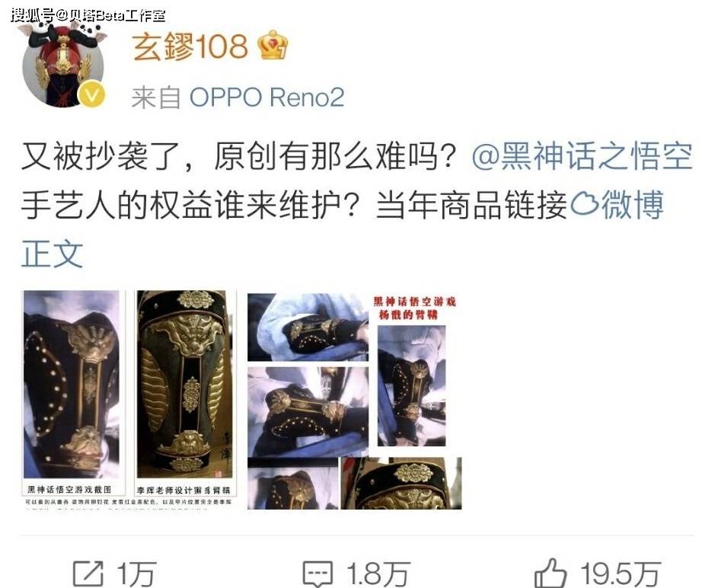Tap the 19.5万 like count
Screen dimensions: 718x588
[x=621, y=574]
